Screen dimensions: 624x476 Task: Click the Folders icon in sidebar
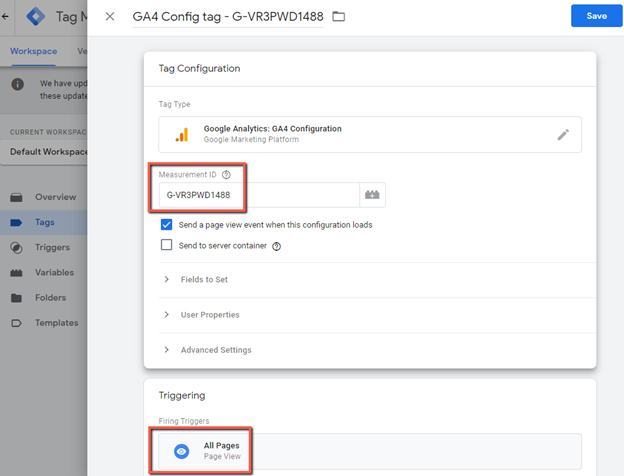coord(16,298)
